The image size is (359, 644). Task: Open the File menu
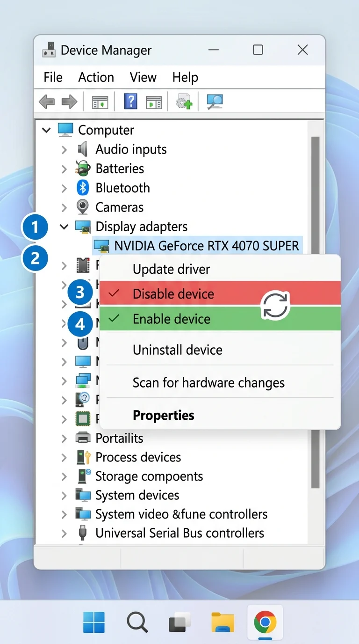click(53, 77)
